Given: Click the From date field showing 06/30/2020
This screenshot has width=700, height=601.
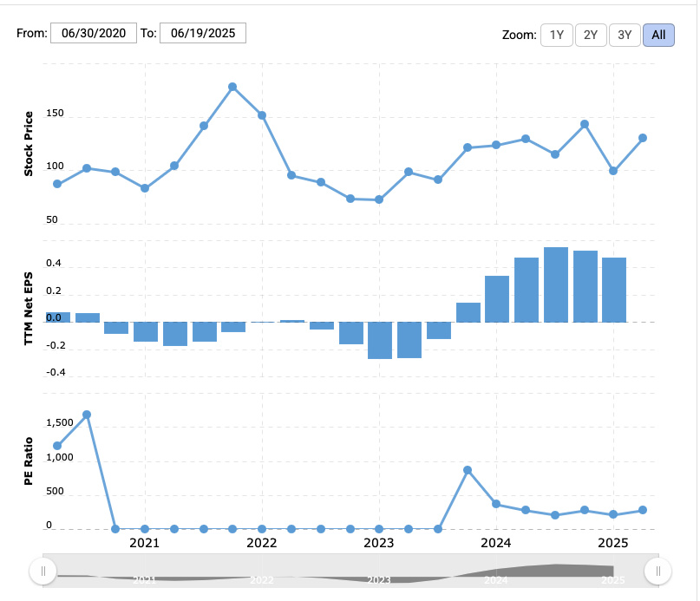Looking at the screenshot, I should [94, 34].
